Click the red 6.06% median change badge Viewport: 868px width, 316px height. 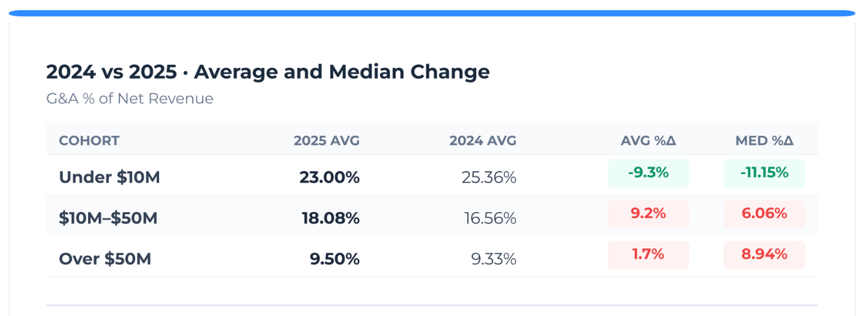764,214
